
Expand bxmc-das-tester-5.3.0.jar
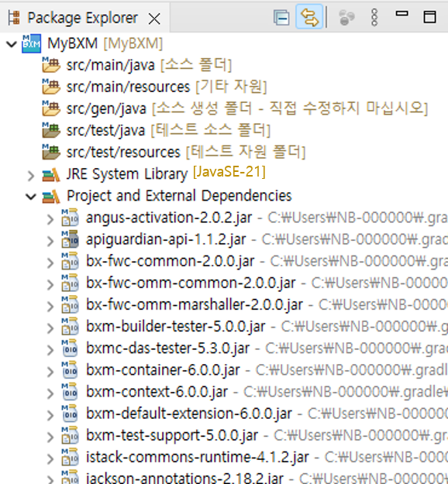tap(50, 350)
